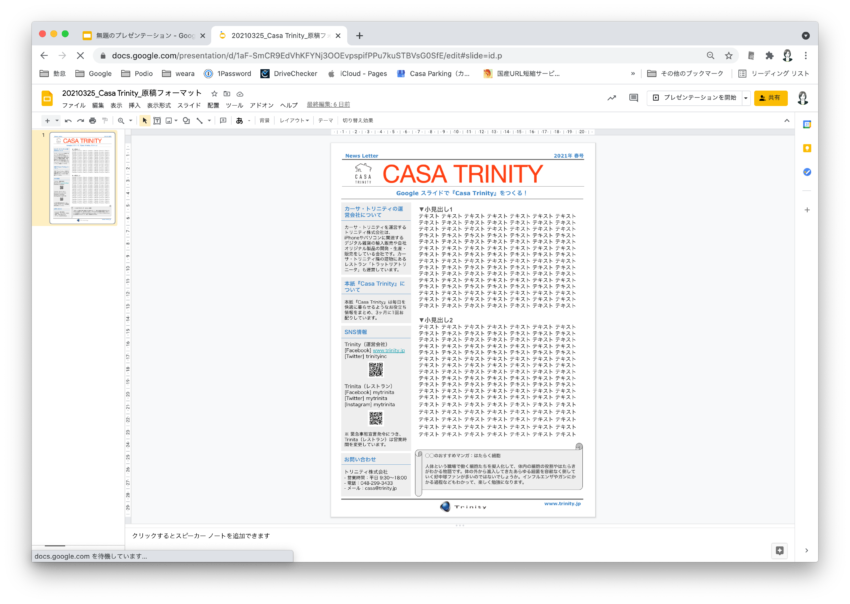
Task: Click the 最終編集 last edit link
Action: [x=328, y=105]
